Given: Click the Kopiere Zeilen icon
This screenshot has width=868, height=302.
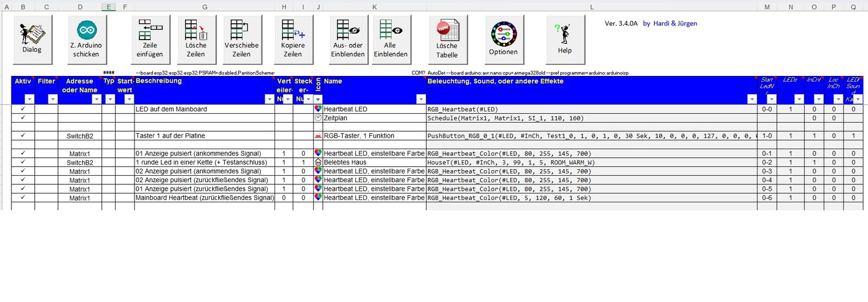Looking at the screenshot, I should click(x=293, y=39).
